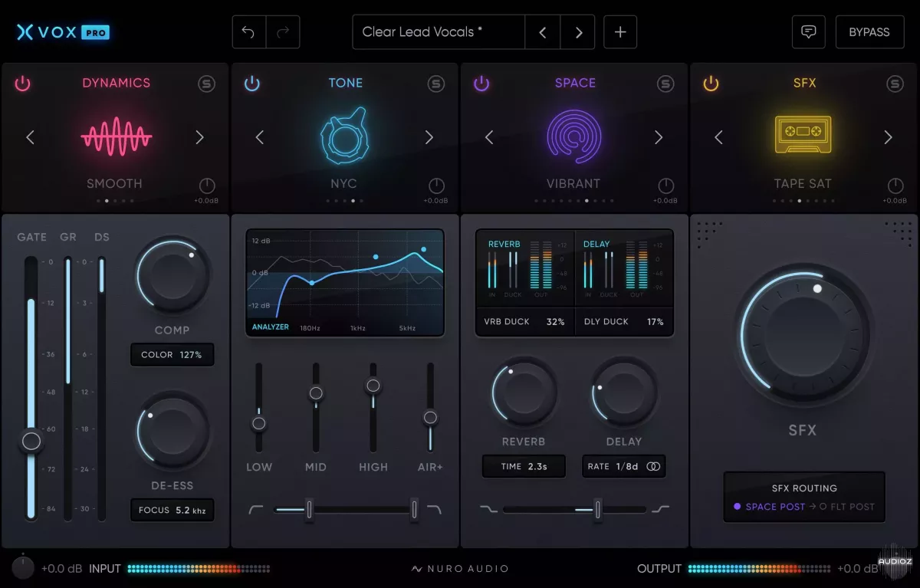This screenshot has height=588, width=920.
Task: Toggle the Dynamics module power button
Action: click(x=23, y=84)
